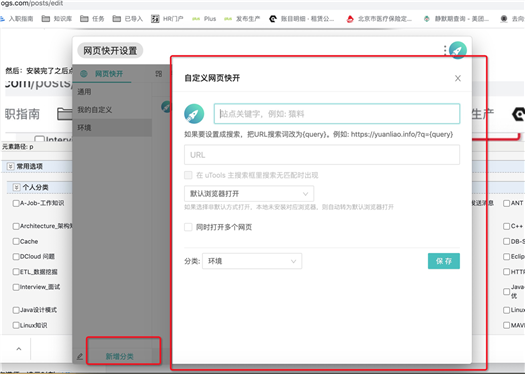Screen dimensions: 525x374
Task: Check the DB-S category checkbox
Action: pos(507,241)
